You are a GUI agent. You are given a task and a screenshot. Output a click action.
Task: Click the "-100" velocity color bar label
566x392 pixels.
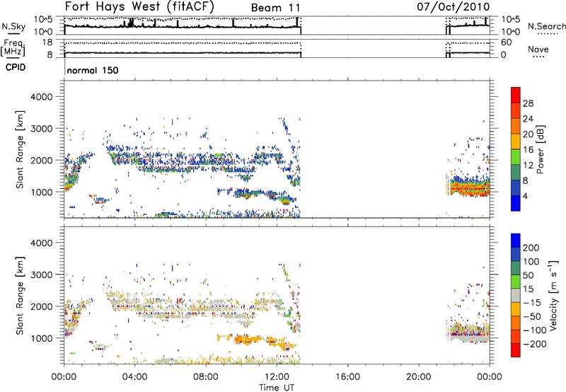(534, 330)
